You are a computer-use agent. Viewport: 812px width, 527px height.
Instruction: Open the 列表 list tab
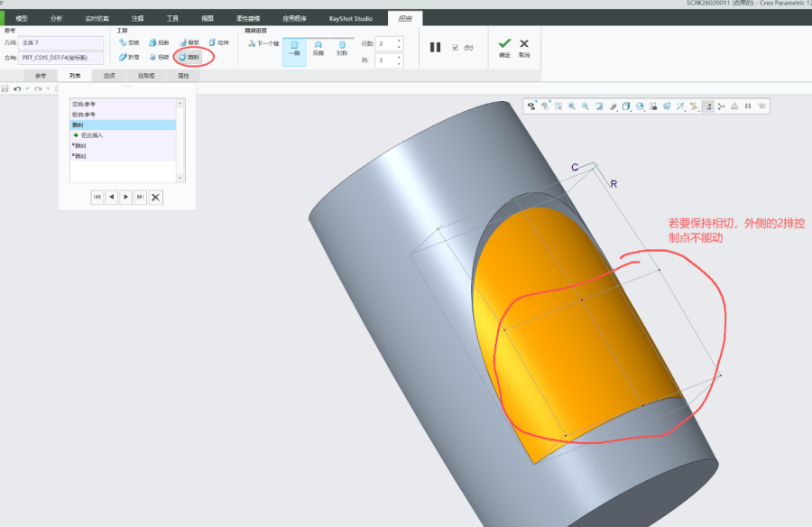(x=75, y=76)
